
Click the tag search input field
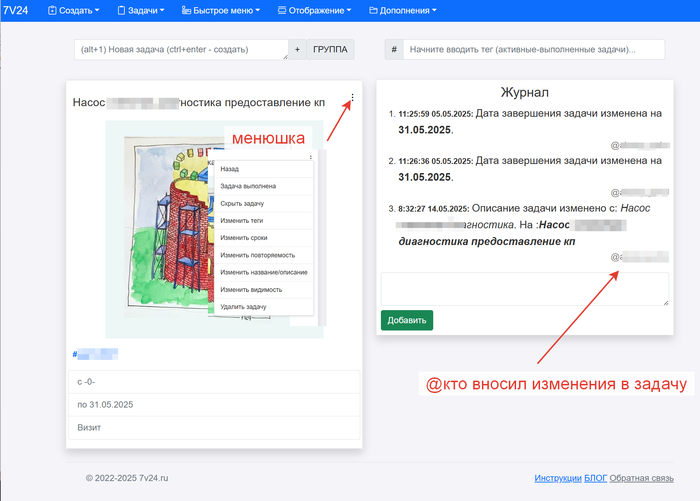point(535,49)
